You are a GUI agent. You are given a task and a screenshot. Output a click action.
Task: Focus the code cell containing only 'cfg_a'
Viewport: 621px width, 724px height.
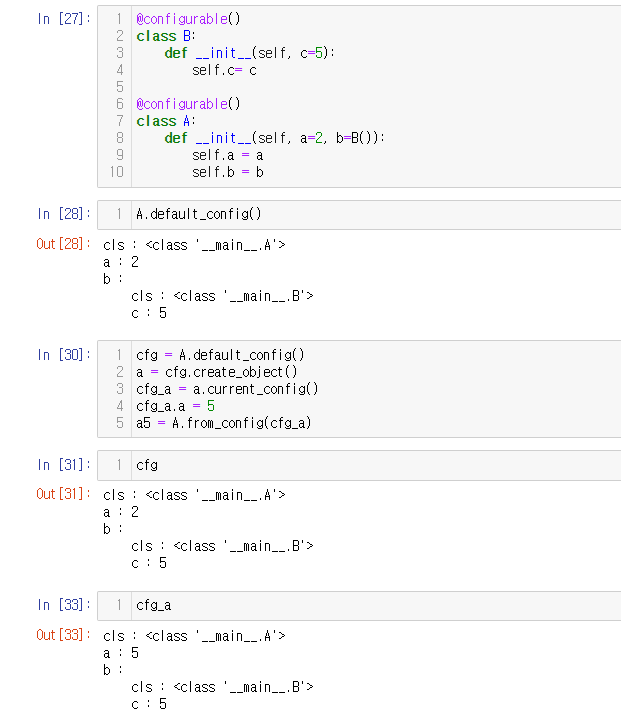359,606
